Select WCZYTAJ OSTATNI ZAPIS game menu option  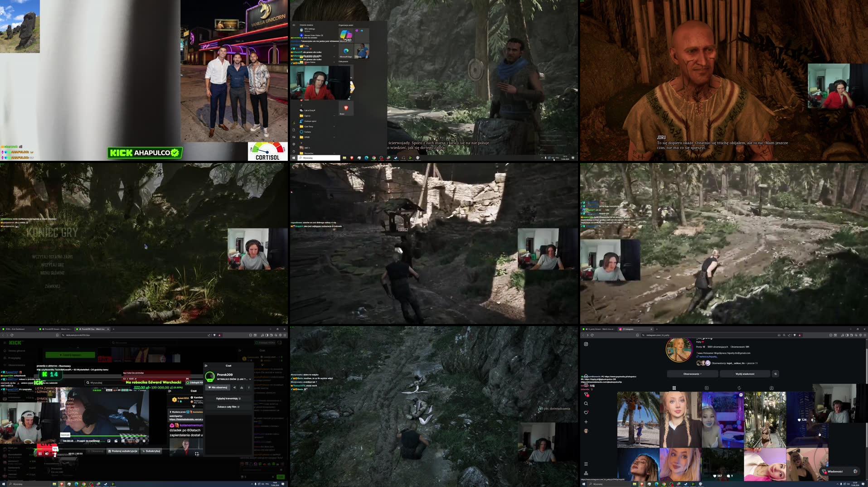pyautogui.click(x=52, y=257)
